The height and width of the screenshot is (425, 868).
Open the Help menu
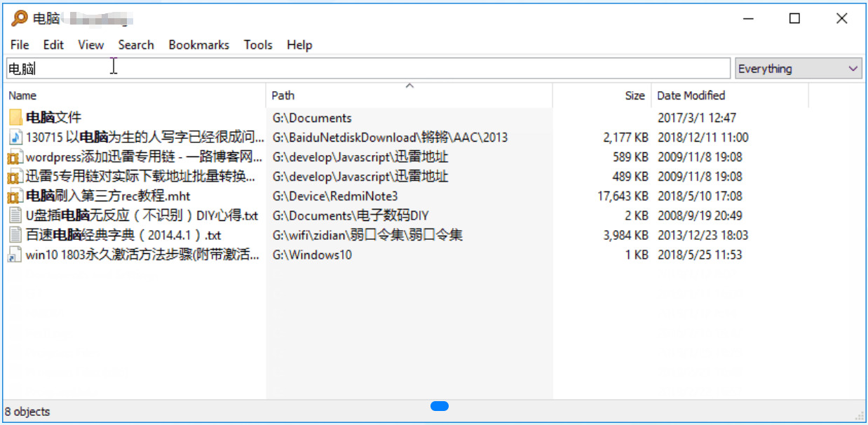pyautogui.click(x=299, y=45)
